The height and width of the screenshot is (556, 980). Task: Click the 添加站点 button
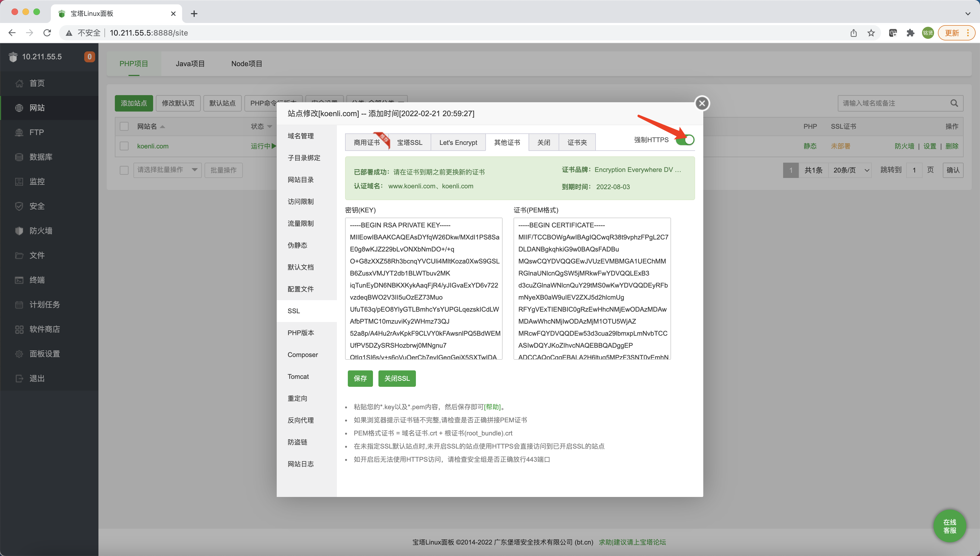click(134, 103)
